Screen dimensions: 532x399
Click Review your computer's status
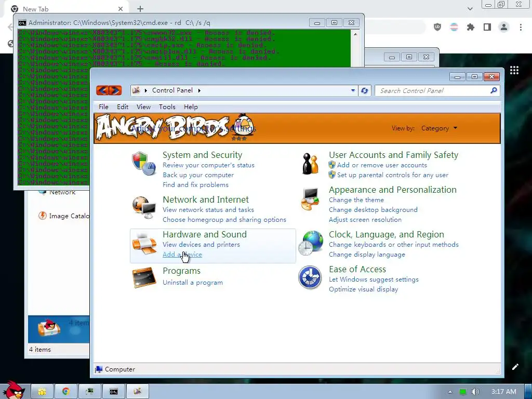pyautogui.click(x=208, y=165)
